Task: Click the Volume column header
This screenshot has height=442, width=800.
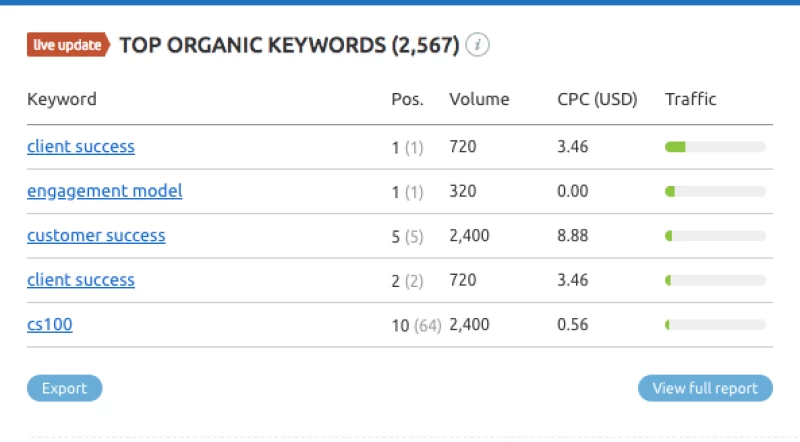Action: coord(479,99)
